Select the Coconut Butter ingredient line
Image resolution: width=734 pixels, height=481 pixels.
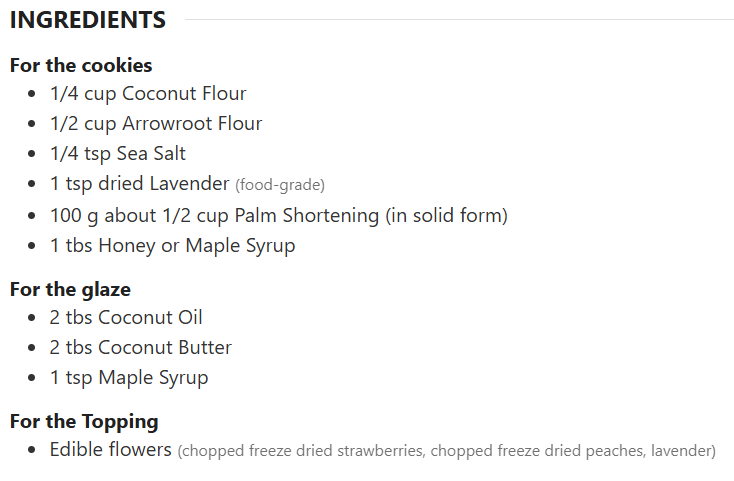click(141, 348)
